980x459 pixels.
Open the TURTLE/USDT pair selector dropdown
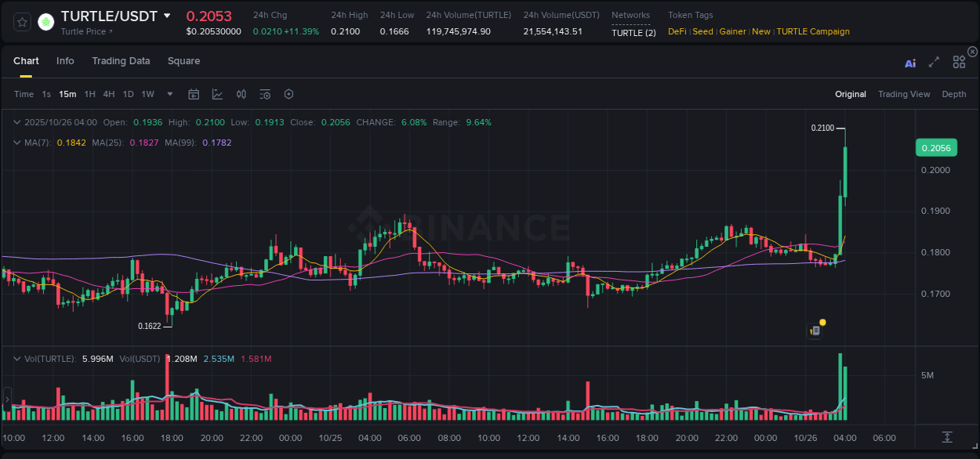(x=167, y=15)
